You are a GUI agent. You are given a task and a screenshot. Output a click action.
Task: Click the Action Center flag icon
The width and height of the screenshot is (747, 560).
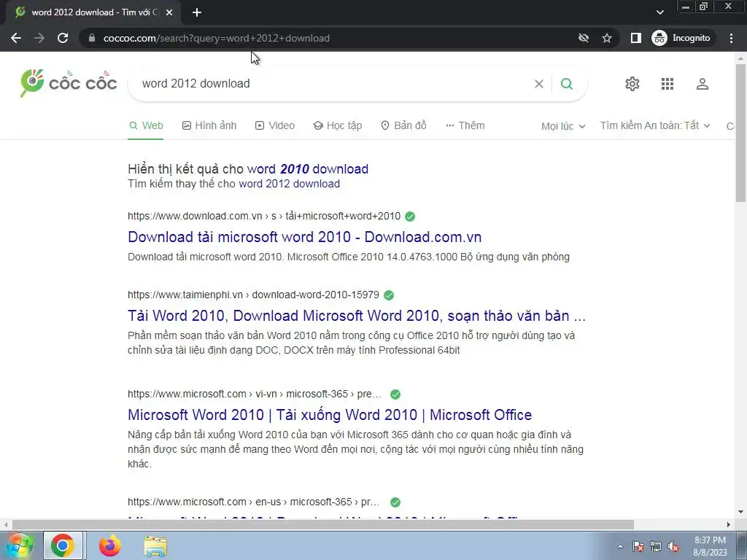coord(638,547)
